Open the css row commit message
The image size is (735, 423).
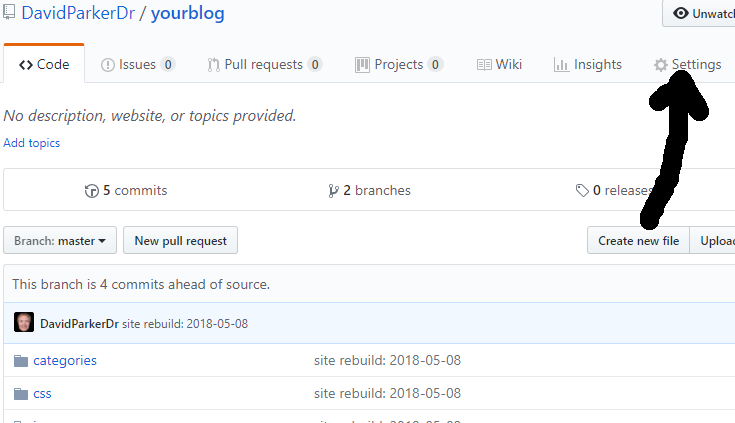pos(387,393)
